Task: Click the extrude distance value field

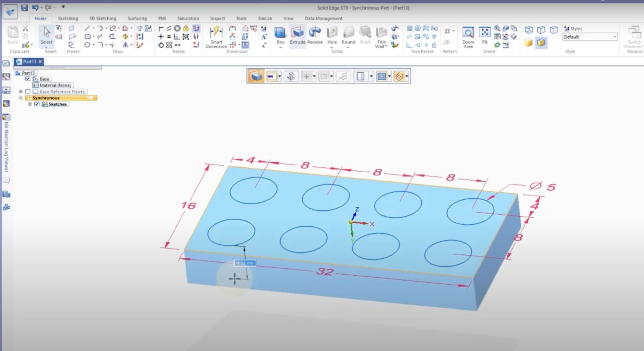Action: [x=245, y=263]
